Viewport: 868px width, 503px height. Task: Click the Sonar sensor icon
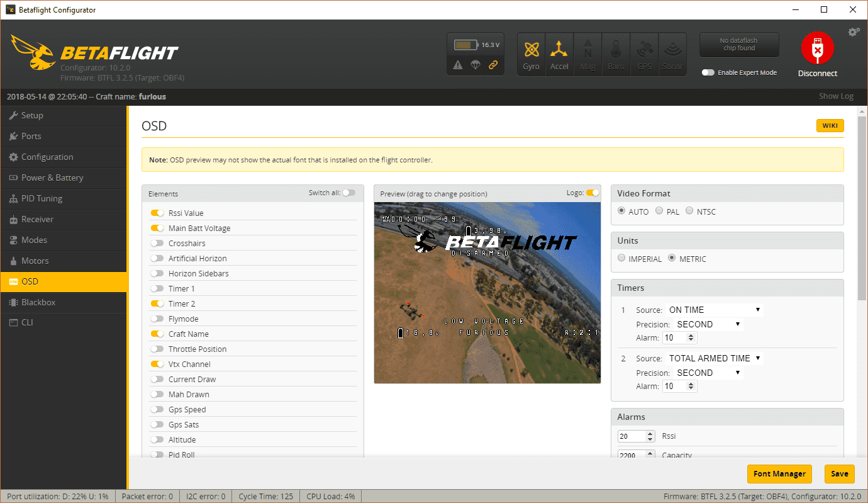pos(672,54)
